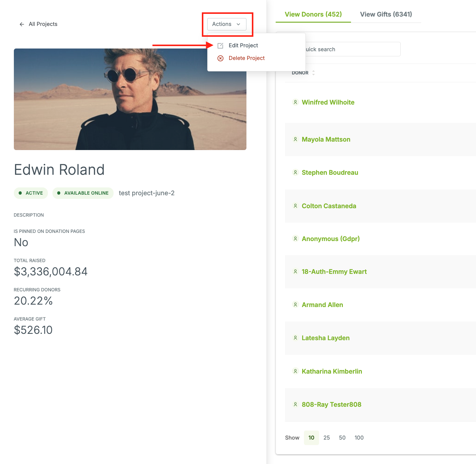Choose Delete Project from menu
Viewport: 476px width, 464px height.
point(246,58)
